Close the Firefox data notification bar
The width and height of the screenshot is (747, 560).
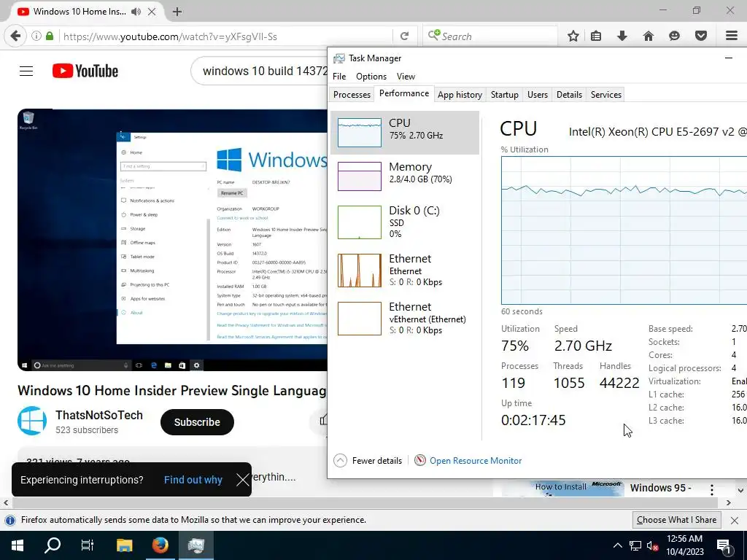(735, 520)
